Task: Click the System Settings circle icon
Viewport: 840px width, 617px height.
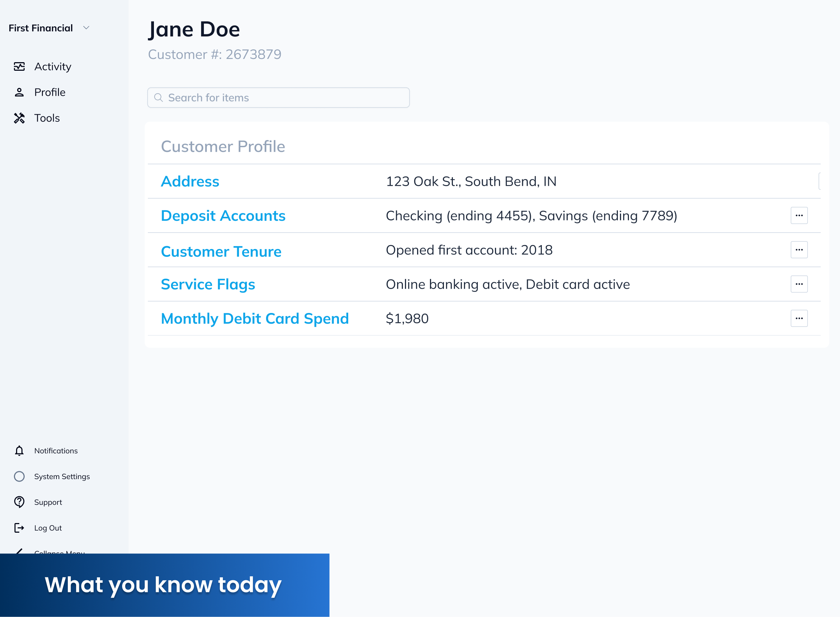Action: 19,477
